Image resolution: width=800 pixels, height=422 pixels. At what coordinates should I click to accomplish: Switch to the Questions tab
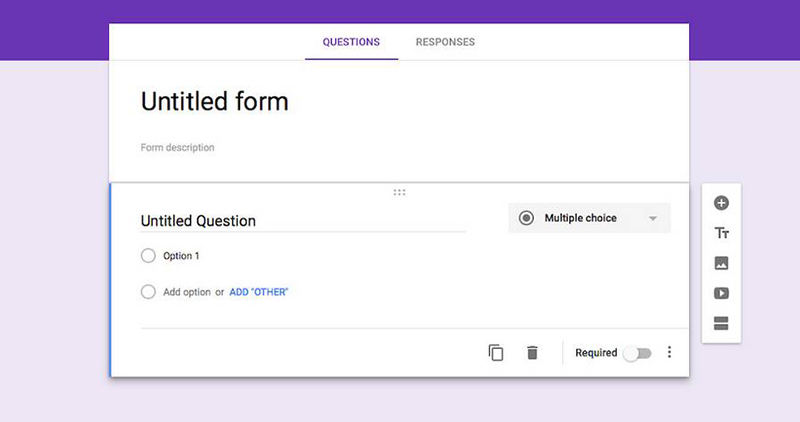pyautogui.click(x=351, y=42)
